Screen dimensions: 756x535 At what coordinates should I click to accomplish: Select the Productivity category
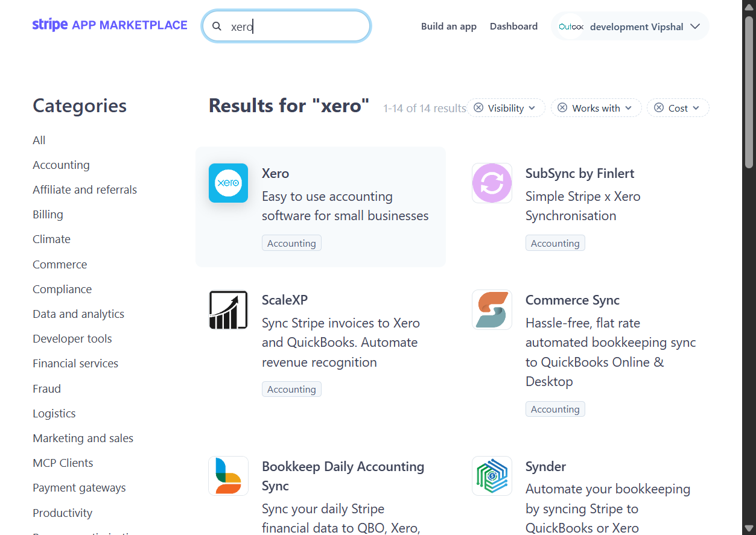(62, 513)
